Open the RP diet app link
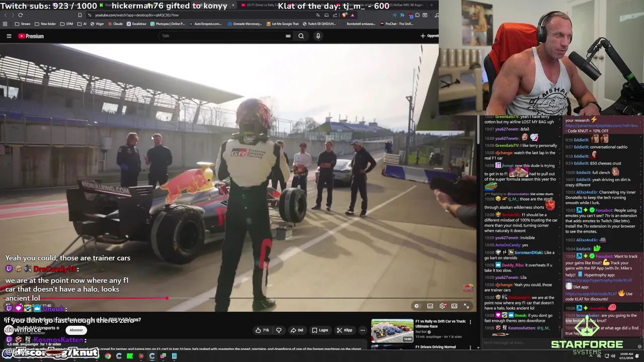 point(592,294)
